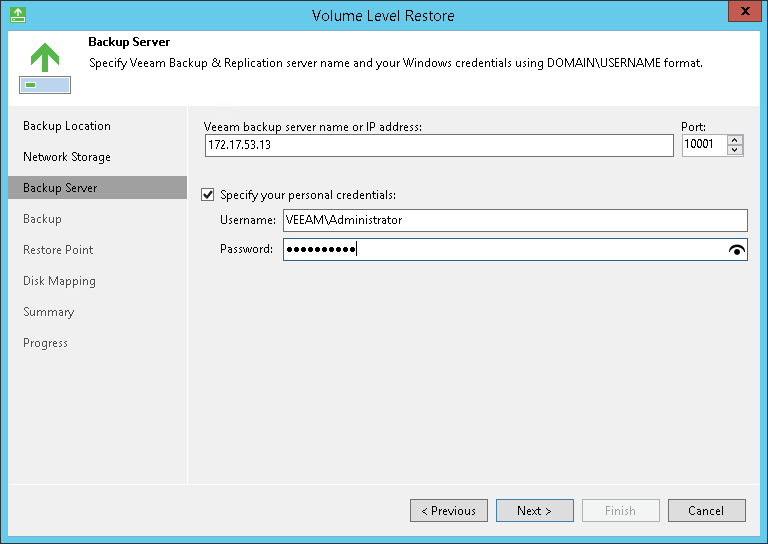
Task: Click 'Veeam backup server name or IP address:' label
Action: click(312, 127)
